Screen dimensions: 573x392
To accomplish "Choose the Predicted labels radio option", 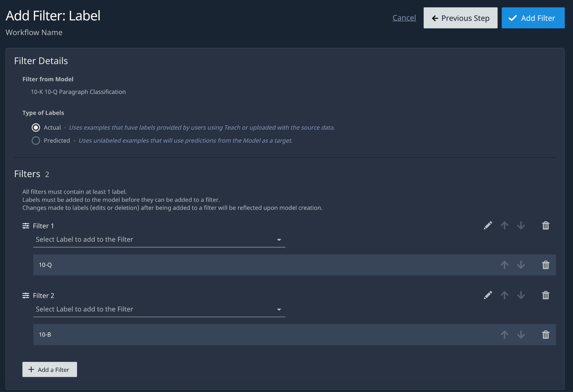I will [x=36, y=141].
